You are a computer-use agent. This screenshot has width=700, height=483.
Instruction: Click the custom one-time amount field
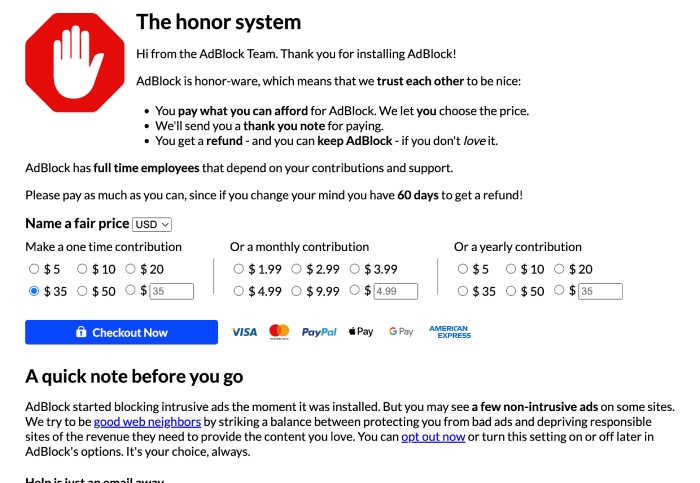pyautogui.click(x=172, y=292)
